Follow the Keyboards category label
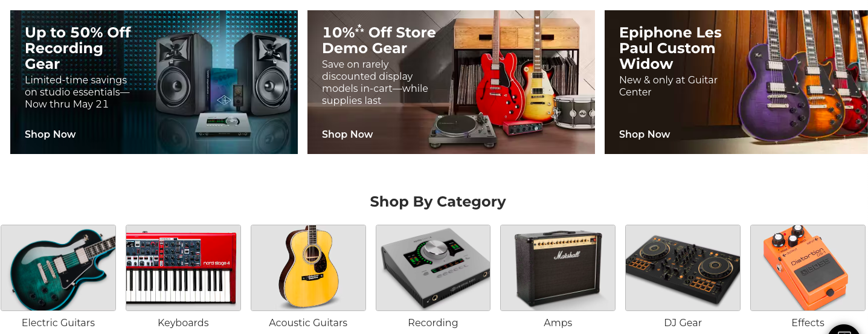Image resolution: width=868 pixels, height=334 pixels. 183,323
